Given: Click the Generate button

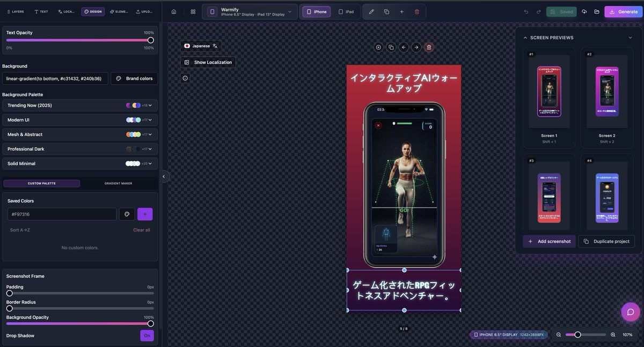Looking at the screenshot, I should pos(623,12).
